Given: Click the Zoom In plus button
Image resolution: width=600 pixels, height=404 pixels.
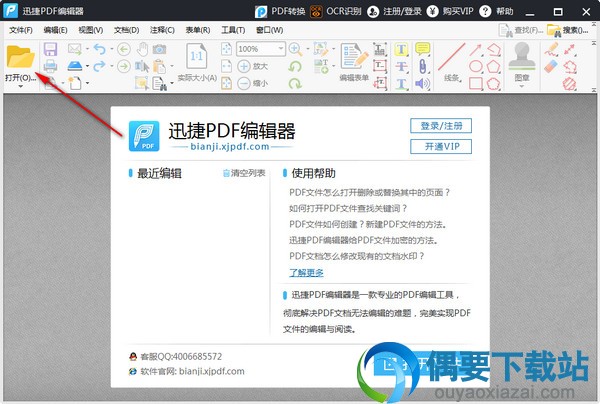Looking at the screenshot, I should (x=244, y=66).
